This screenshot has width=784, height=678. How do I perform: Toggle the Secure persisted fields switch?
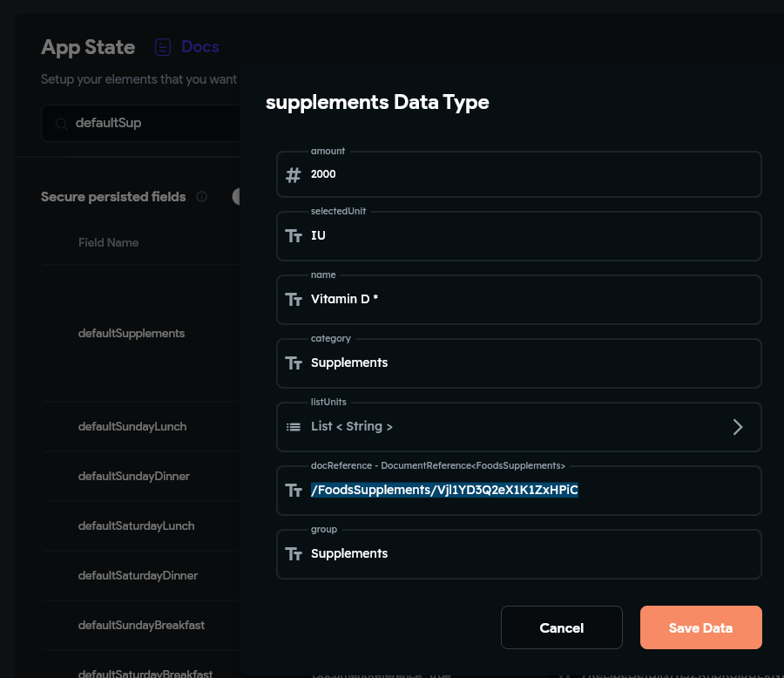237,196
